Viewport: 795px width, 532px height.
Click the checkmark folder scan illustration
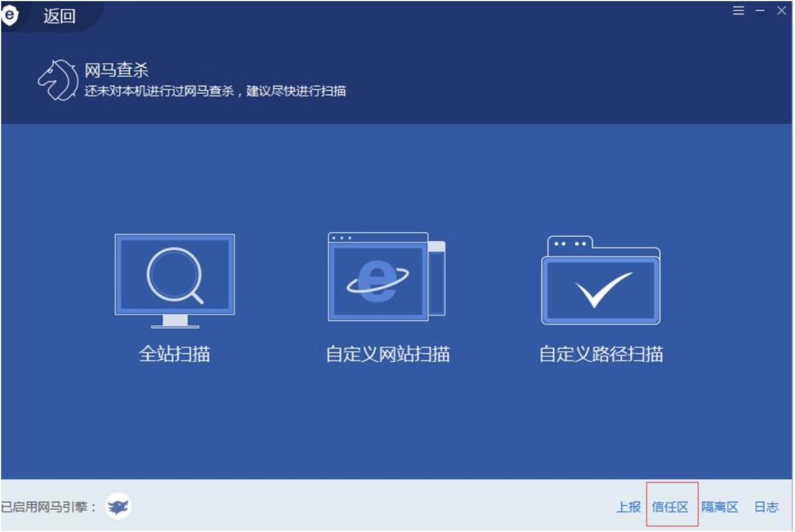[x=600, y=278]
